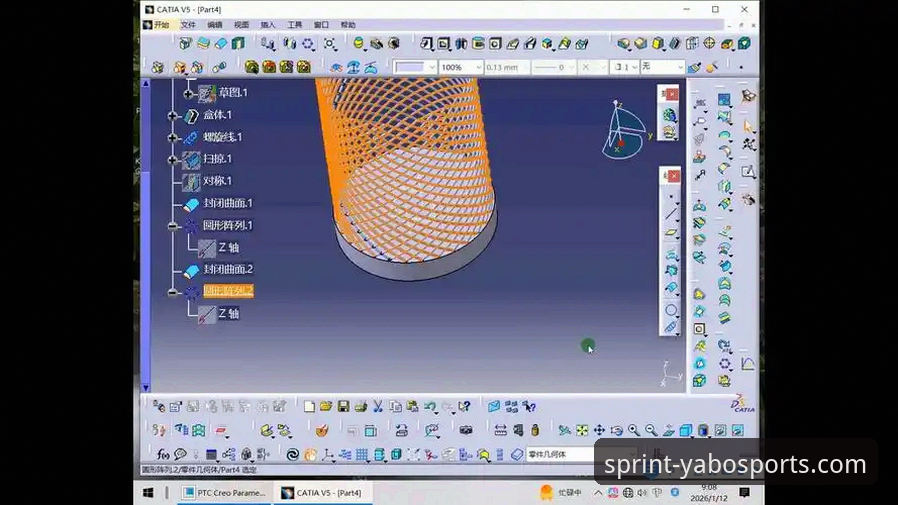
Task: Click the Axis System icon
Action: coord(328,454)
